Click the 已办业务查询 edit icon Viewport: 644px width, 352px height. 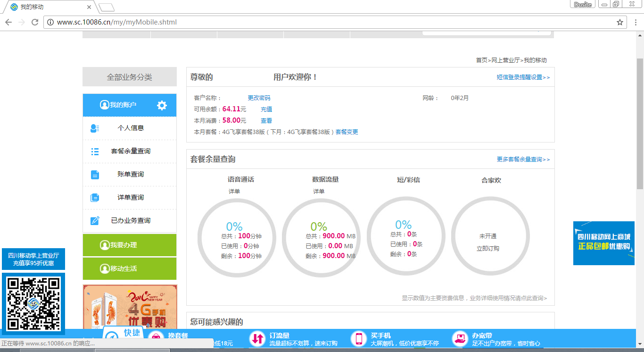coord(95,220)
